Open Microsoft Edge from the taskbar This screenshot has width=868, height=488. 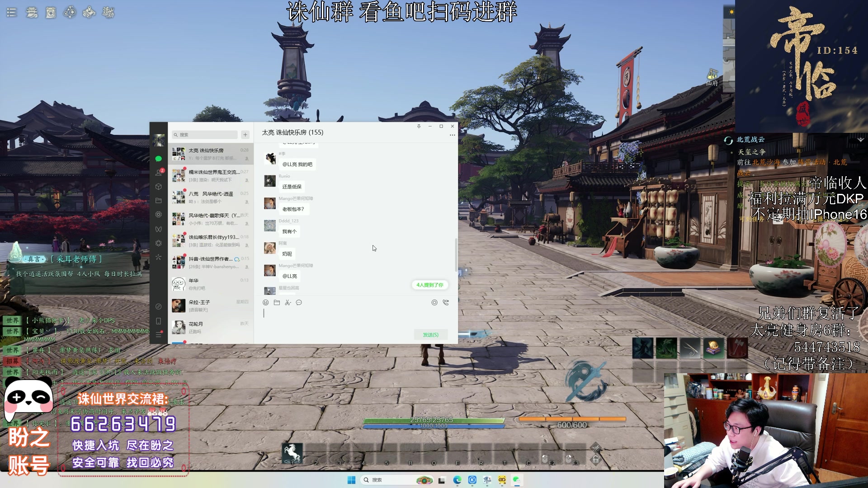[457, 480]
